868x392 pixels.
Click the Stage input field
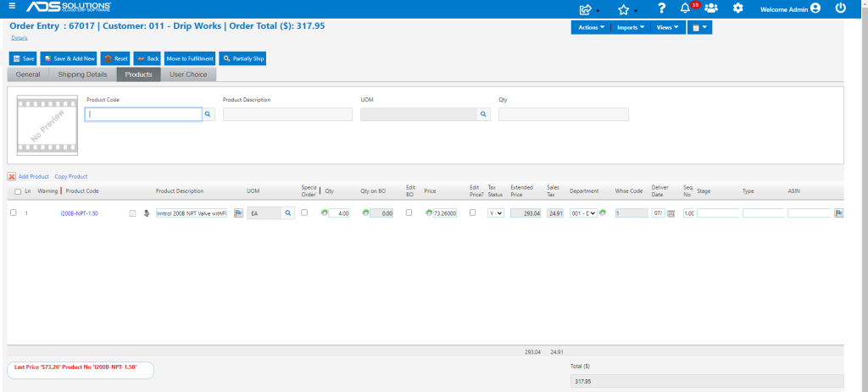click(718, 213)
